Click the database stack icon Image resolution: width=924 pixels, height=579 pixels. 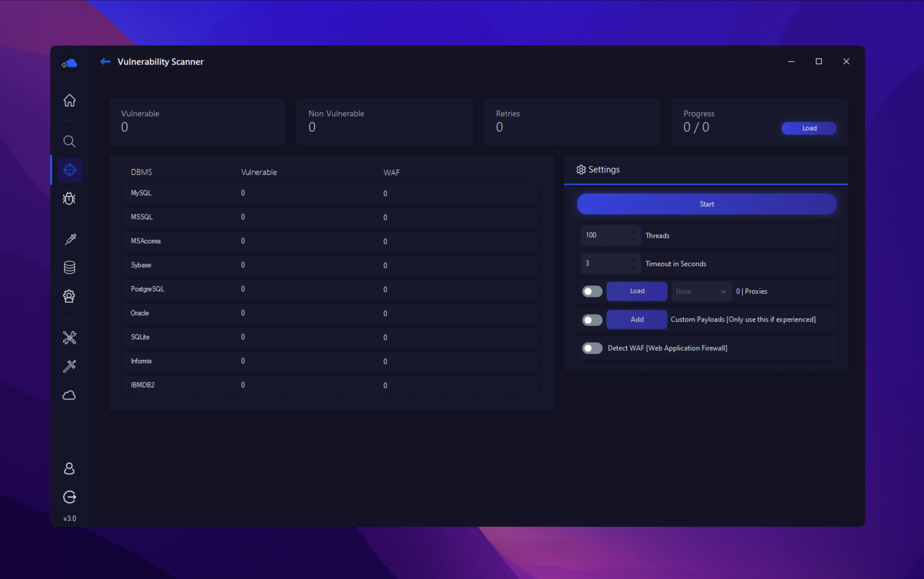(x=69, y=267)
